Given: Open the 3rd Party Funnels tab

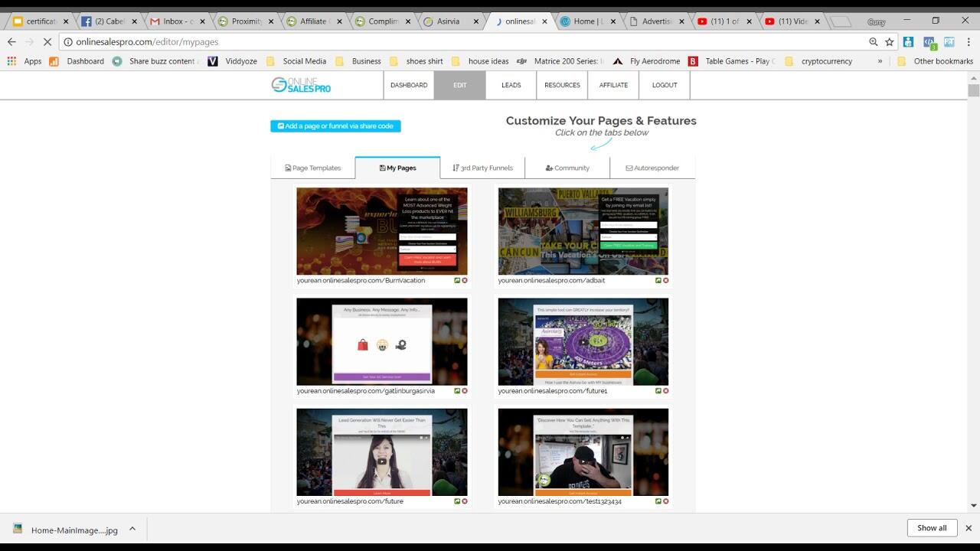Looking at the screenshot, I should coord(482,168).
